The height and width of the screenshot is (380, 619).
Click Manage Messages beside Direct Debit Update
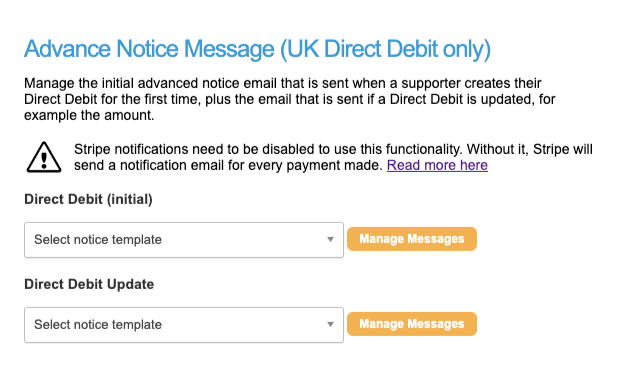(x=412, y=324)
